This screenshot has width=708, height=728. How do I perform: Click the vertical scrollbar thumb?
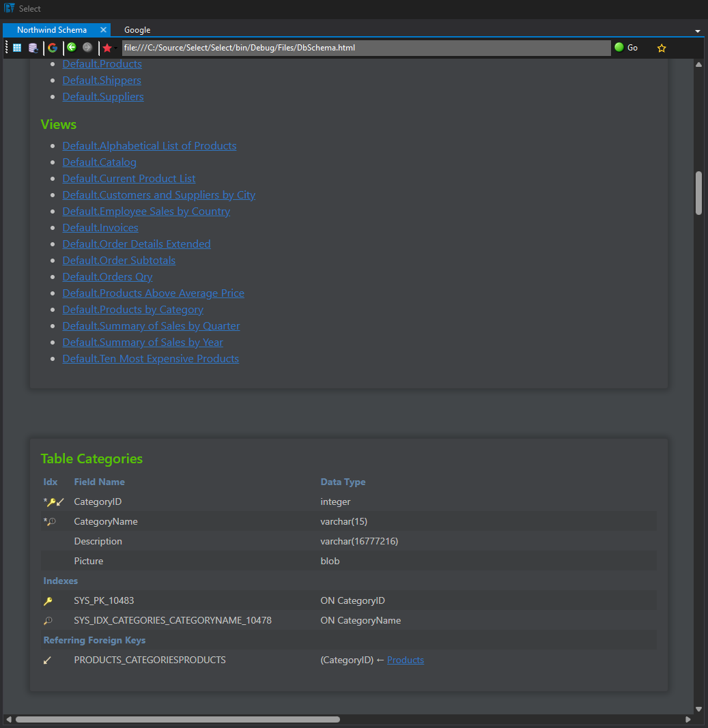698,193
